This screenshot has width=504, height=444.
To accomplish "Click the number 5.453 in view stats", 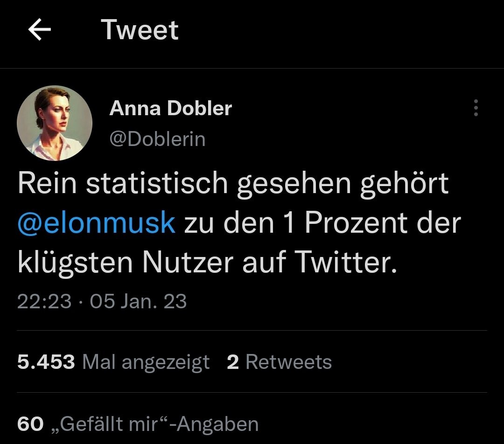I will (46, 362).
